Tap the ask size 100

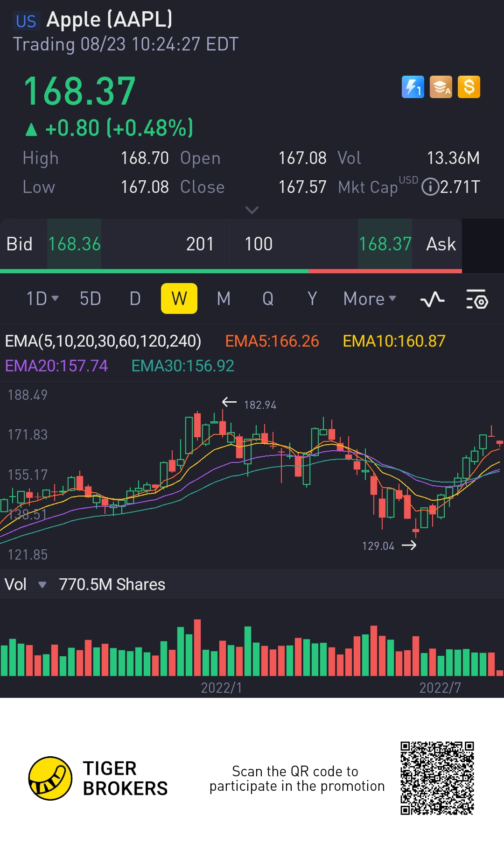click(x=259, y=244)
